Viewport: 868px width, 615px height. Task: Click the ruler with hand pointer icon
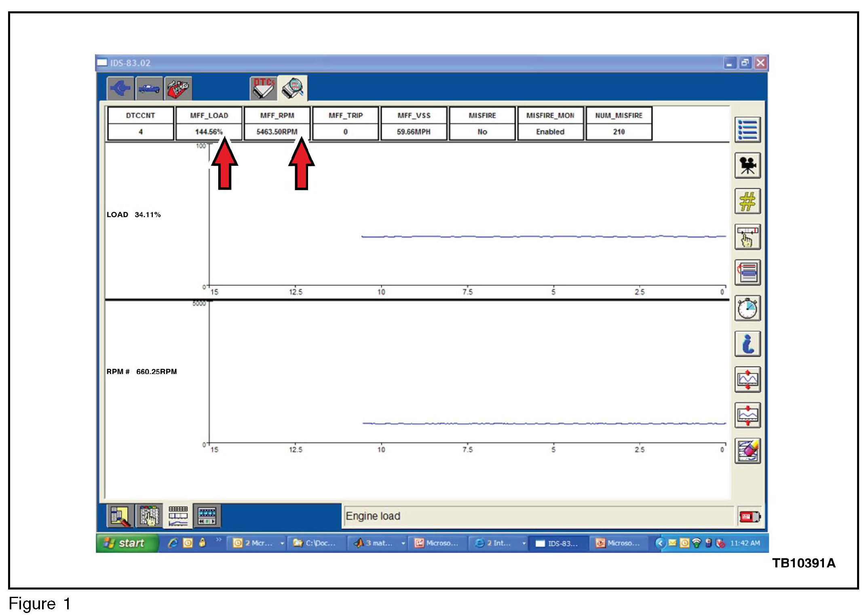(x=747, y=237)
